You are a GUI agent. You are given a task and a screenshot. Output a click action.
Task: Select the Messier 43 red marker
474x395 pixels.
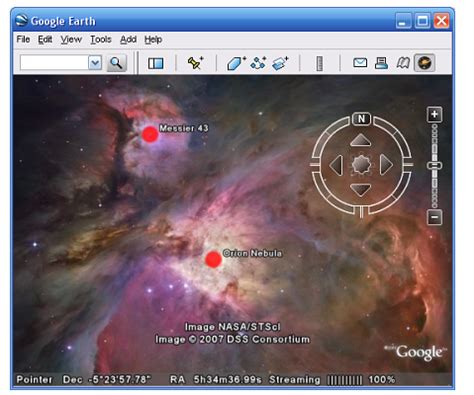tap(150, 134)
